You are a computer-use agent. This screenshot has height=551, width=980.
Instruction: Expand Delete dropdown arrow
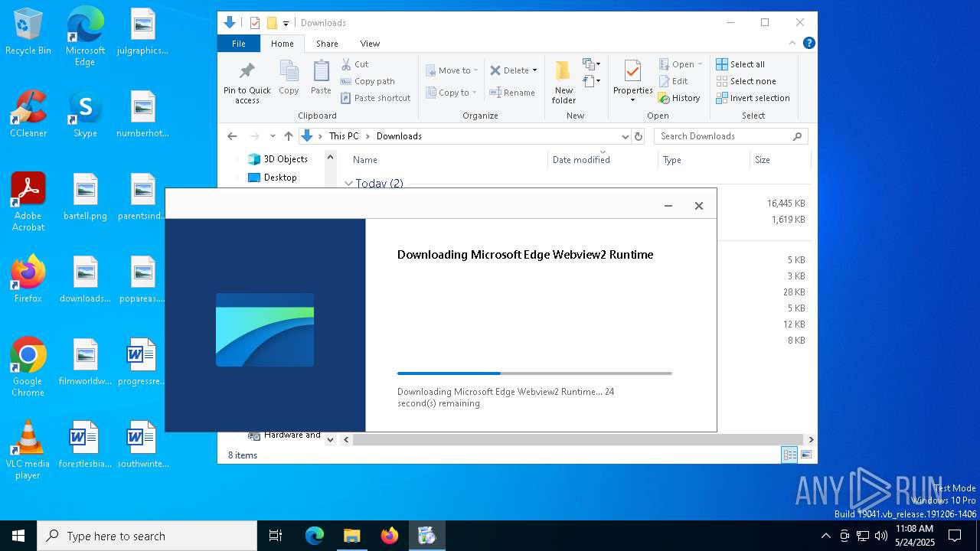click(x=534, y=70)
